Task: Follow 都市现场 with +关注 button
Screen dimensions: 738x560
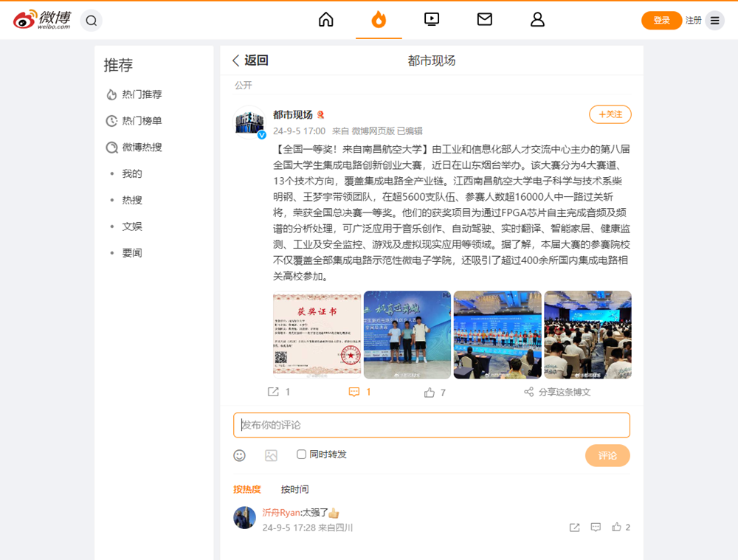Action: [x=610, y=114]
